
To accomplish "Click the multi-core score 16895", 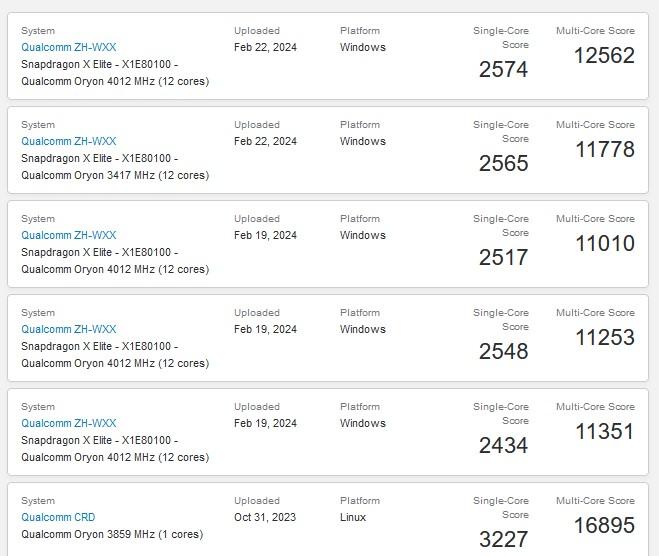I will [604, 526].
